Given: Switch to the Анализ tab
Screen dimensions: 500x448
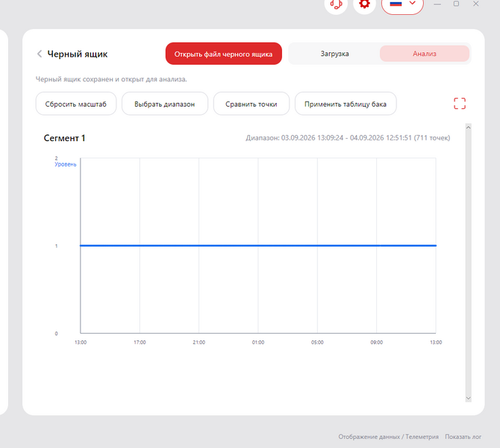Looking at the screenshot, I should coord(425,54).
